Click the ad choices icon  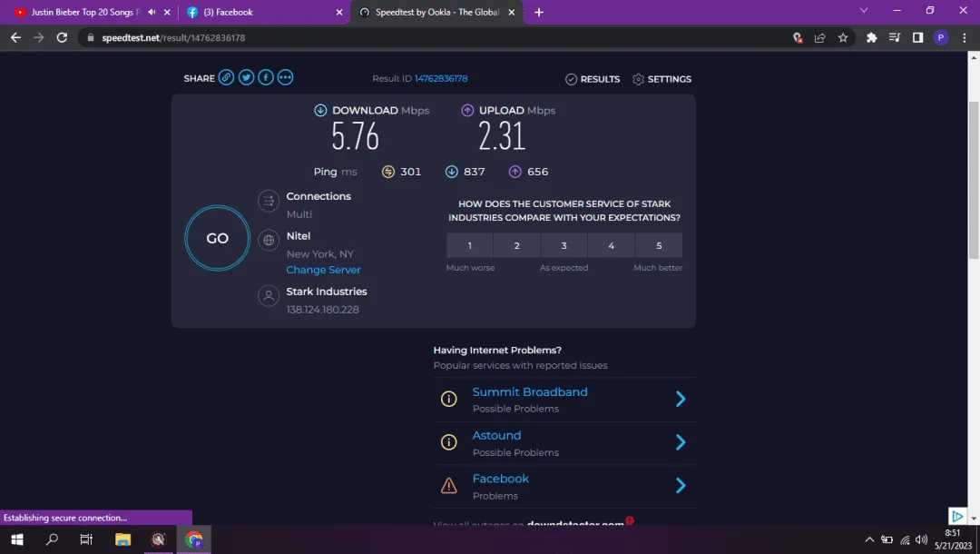click(x=957, y=516)
